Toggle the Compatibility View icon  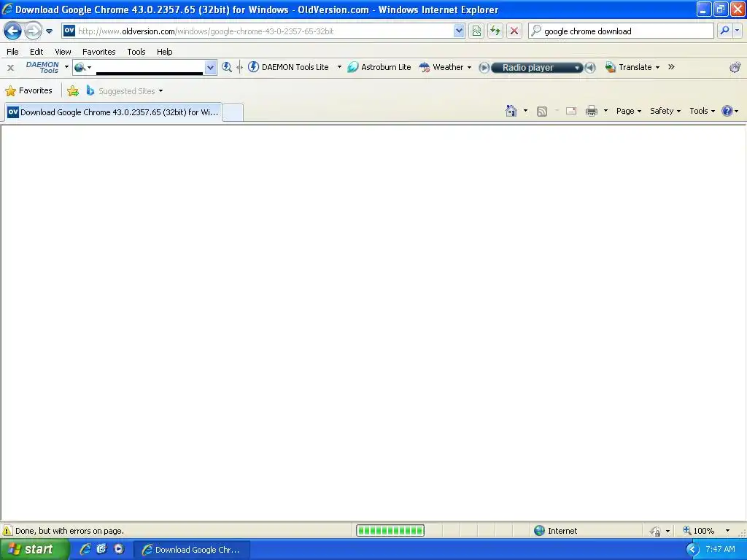(x=476, y=31)
